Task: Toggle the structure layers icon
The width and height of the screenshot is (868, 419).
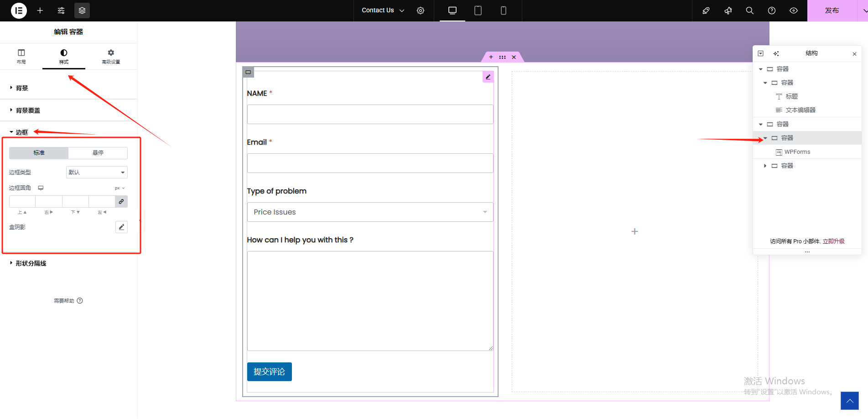Action: pos(82,10)
